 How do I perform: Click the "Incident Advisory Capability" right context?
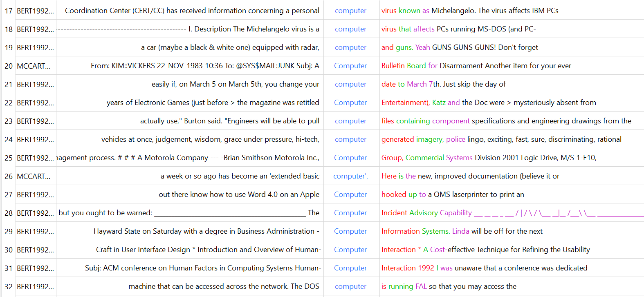pyautogui.click(x=426, y=213)
